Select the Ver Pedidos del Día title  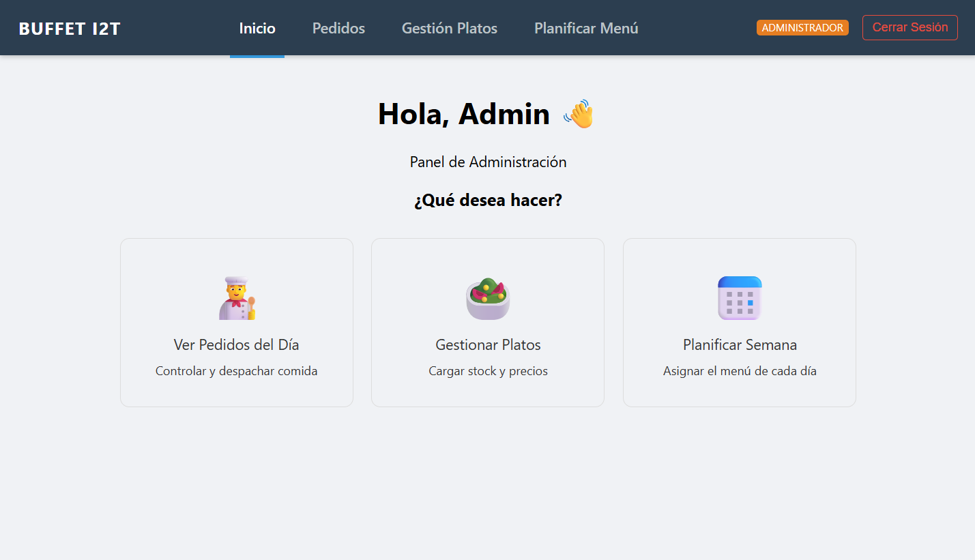[x=237, y=345]
